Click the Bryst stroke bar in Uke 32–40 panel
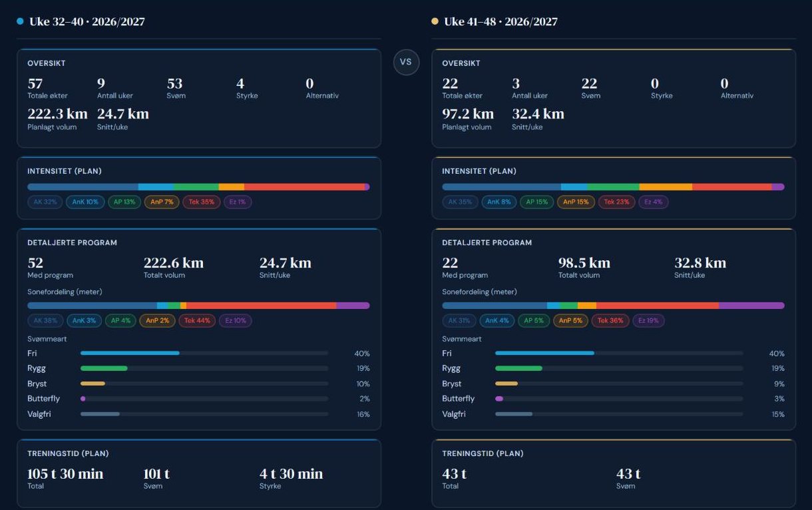 [x=204, y=383]
